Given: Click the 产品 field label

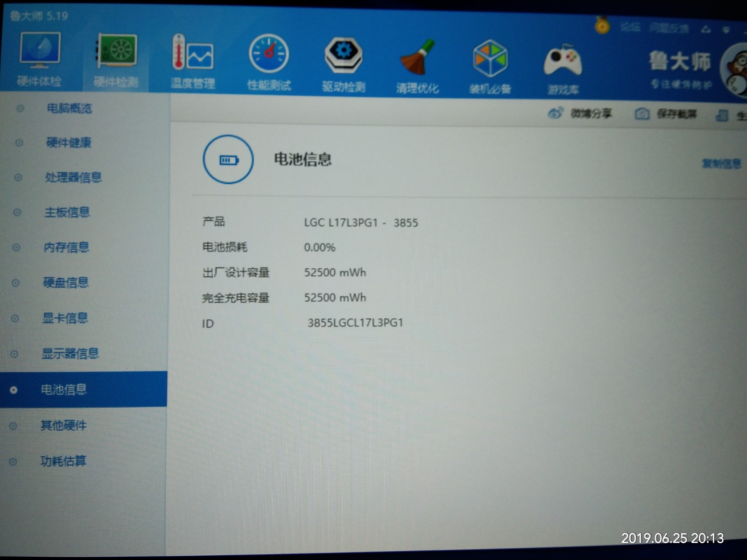Looking at the screenshot, I should tap(213, 221).
